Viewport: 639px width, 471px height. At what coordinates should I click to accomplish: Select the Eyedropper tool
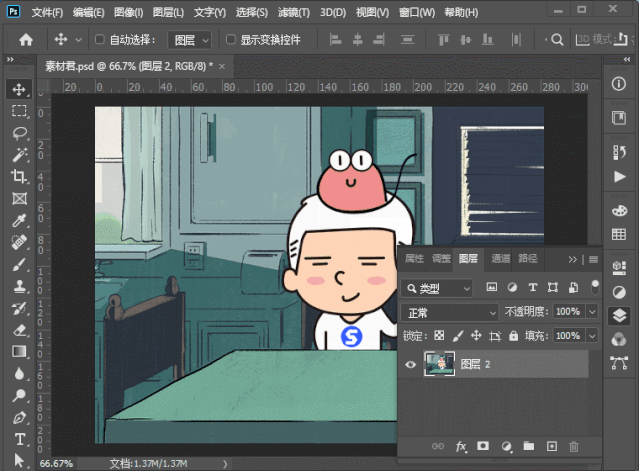[19, 220]
